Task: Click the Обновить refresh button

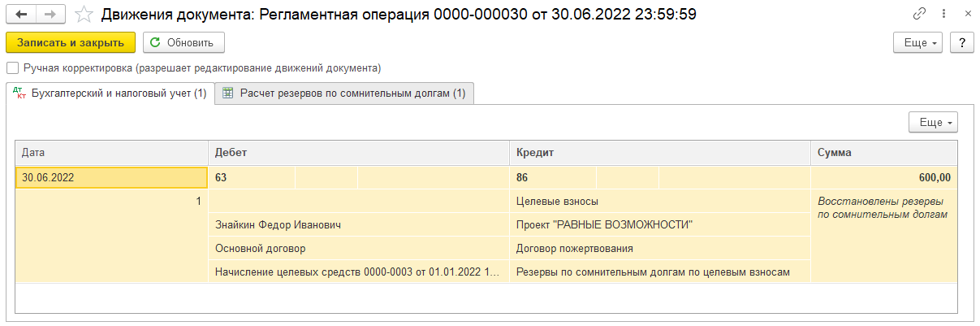Action: point(183,43)
